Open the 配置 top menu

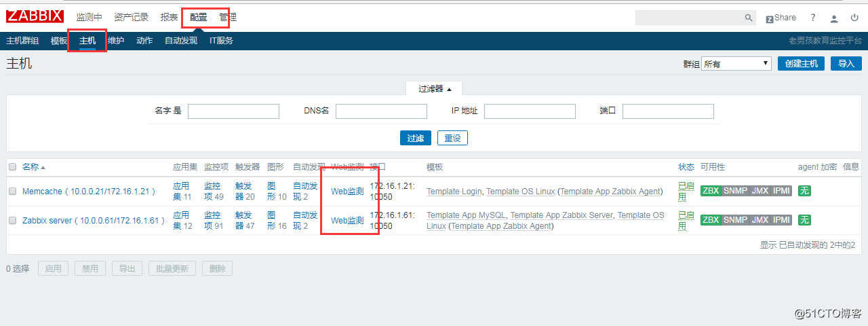pos(199,18)
